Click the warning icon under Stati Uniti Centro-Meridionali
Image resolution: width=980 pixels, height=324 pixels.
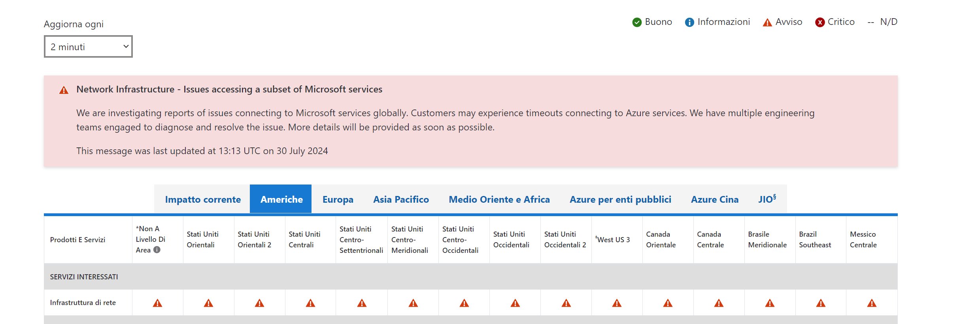pyautogui.click(x=413, y=303)
